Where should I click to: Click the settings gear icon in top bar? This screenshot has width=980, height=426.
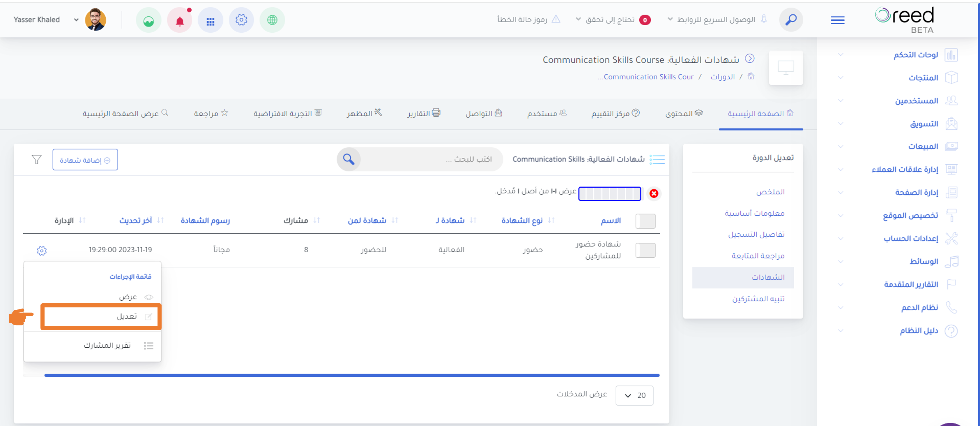(241, 20)
